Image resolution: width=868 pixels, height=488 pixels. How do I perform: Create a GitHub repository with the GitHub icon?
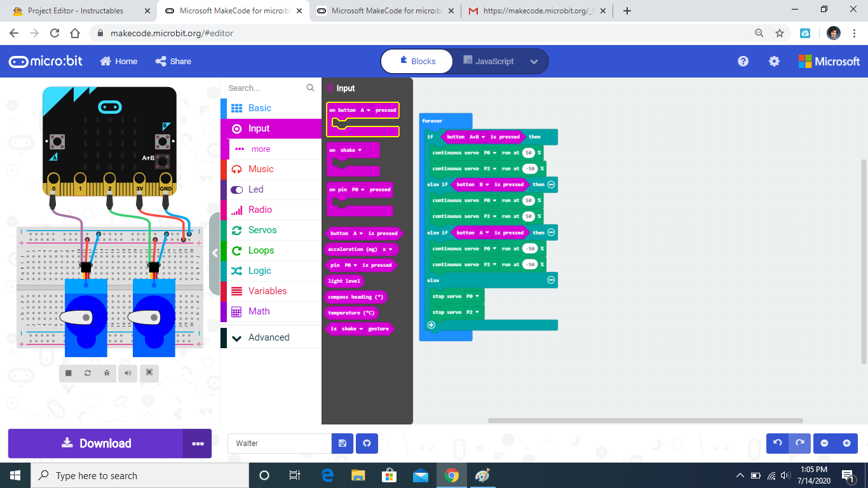[367, 444]
